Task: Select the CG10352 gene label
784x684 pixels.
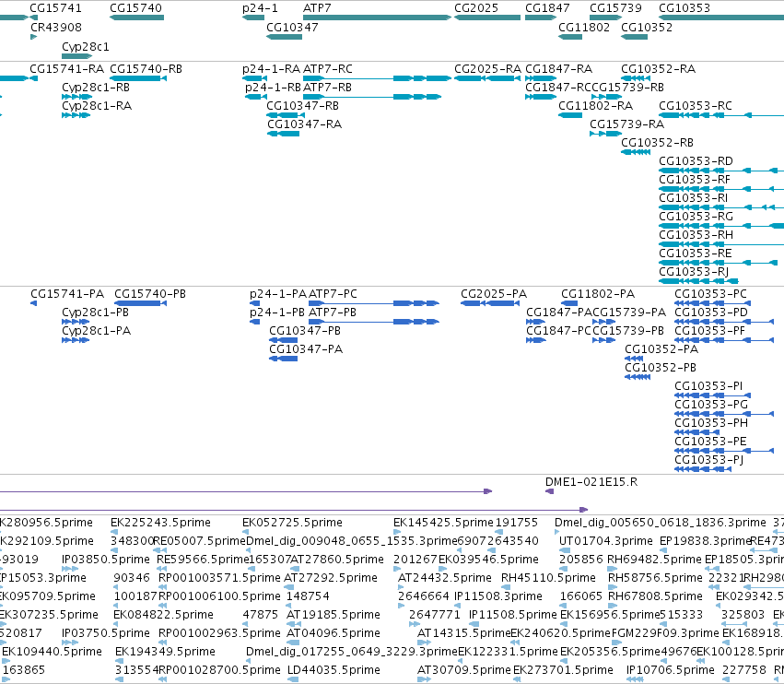Action: pyautogui.click(x=647, y=27)
